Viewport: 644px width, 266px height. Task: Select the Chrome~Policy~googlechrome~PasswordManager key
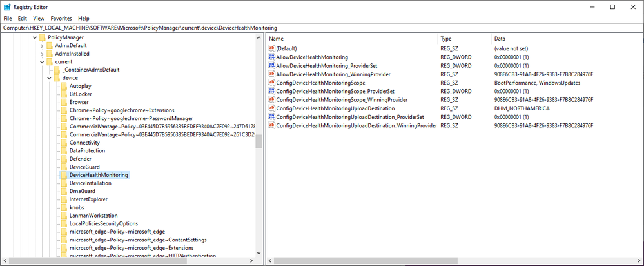pos(131,118)
